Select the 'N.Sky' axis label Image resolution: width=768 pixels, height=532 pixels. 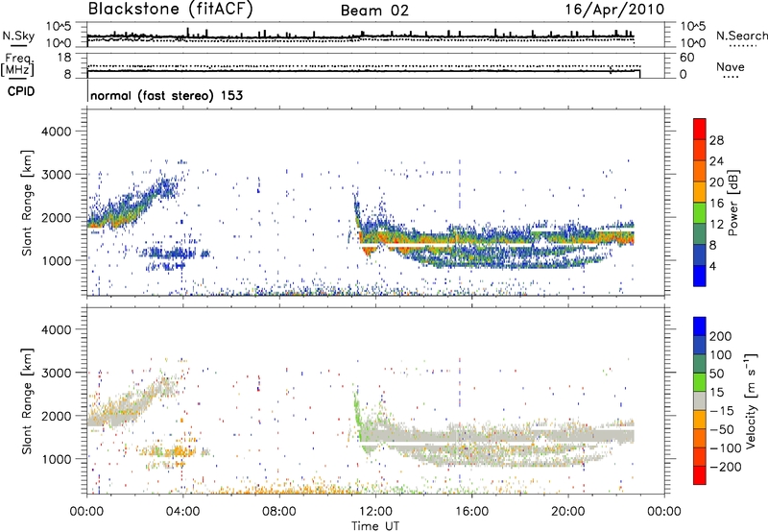click(x=18, y=36)
